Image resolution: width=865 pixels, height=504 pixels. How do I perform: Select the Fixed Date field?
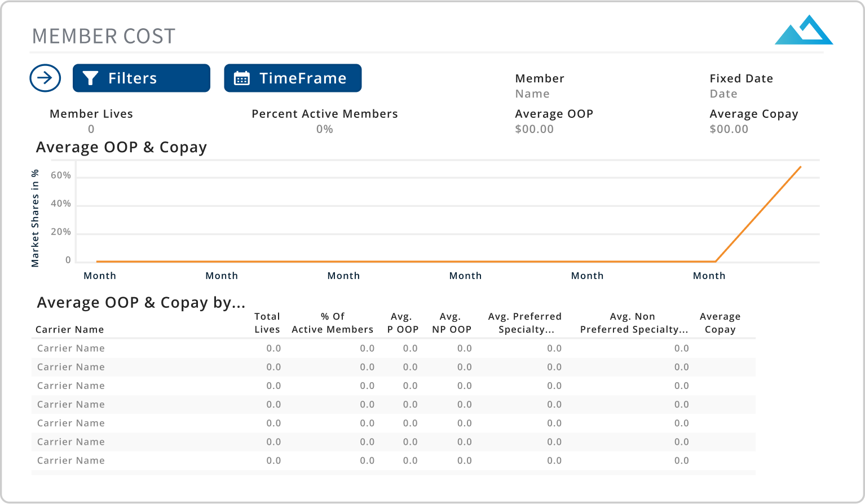(723, 94)
